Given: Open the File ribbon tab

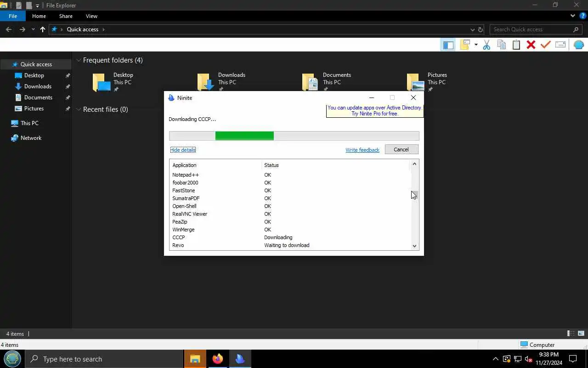Looking at the screenshot, I should point(13,16).
